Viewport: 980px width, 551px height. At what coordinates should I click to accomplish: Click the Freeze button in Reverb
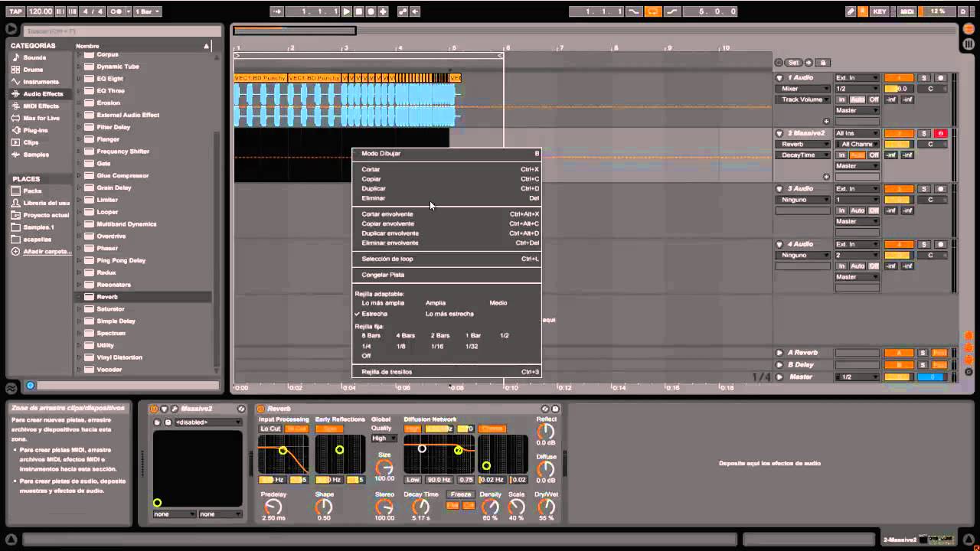(461, 494)
